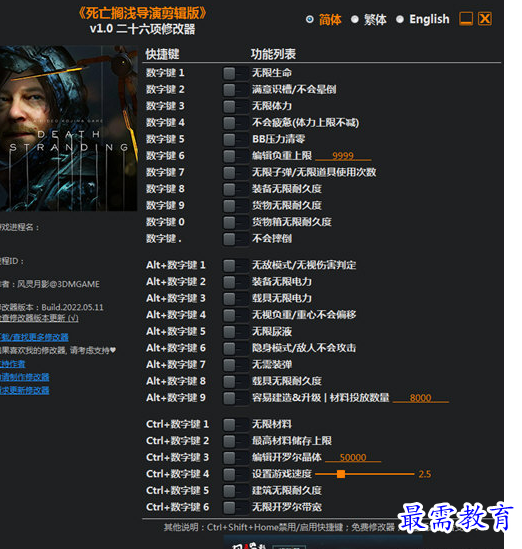Enable 货物无限耐久度 switch

235,206
